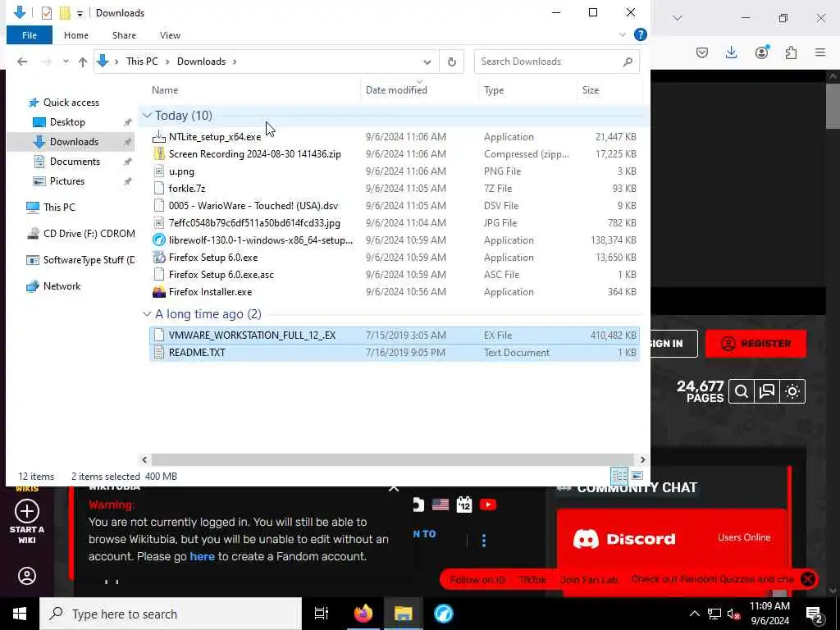The width and height of the screenshot is (840, 630).
Task: Click the Explorer Help question mark icon
Action: [640, 34]
